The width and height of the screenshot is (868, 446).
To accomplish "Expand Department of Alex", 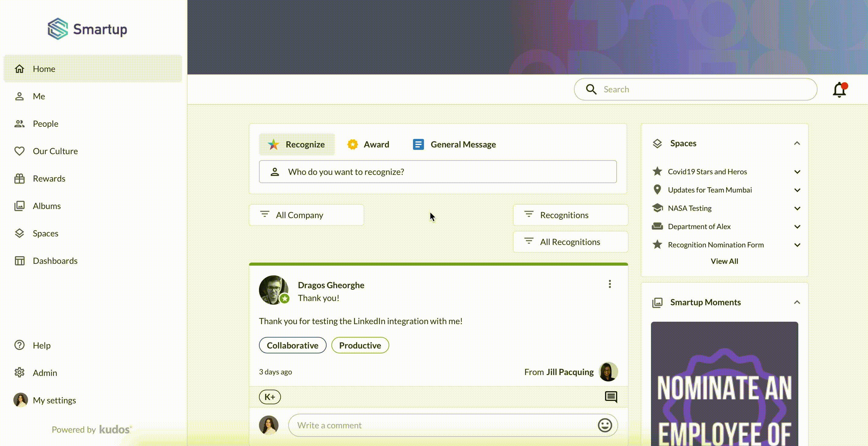I will click(x=797, y=226).
